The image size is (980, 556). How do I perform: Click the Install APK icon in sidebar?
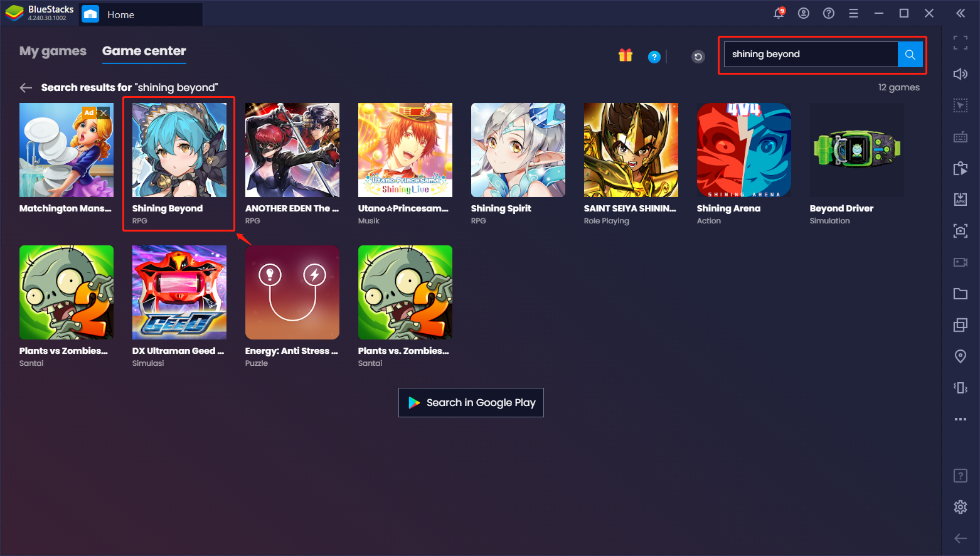click(961, 200)
